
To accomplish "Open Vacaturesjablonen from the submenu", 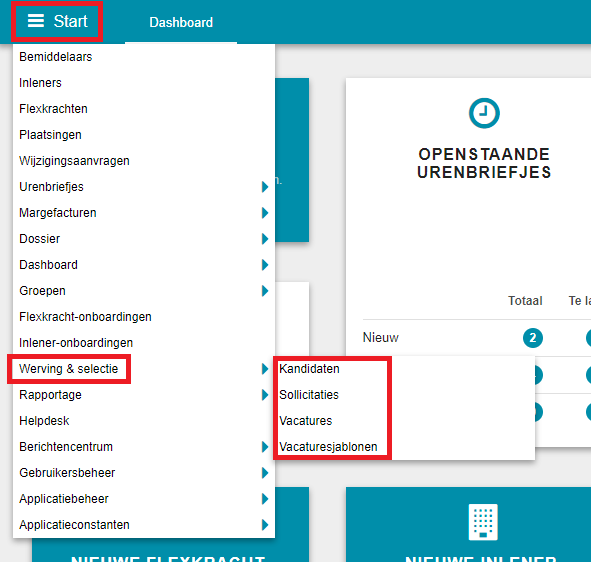I will tap(328, 447).
